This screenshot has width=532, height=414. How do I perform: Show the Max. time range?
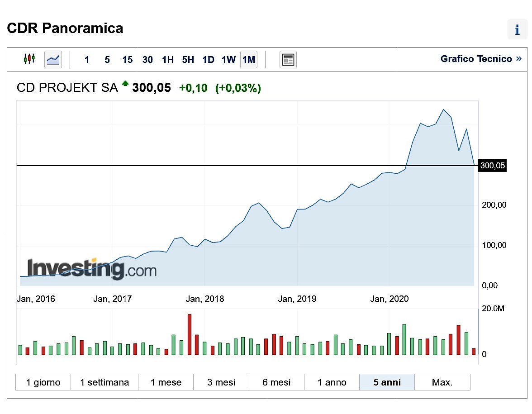coord(442,382)
